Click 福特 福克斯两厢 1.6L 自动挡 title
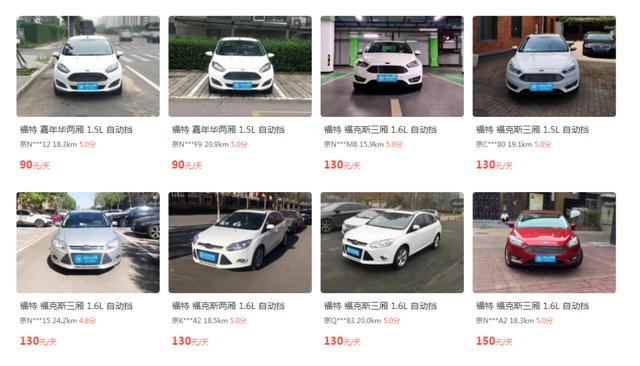 [228, 306]
